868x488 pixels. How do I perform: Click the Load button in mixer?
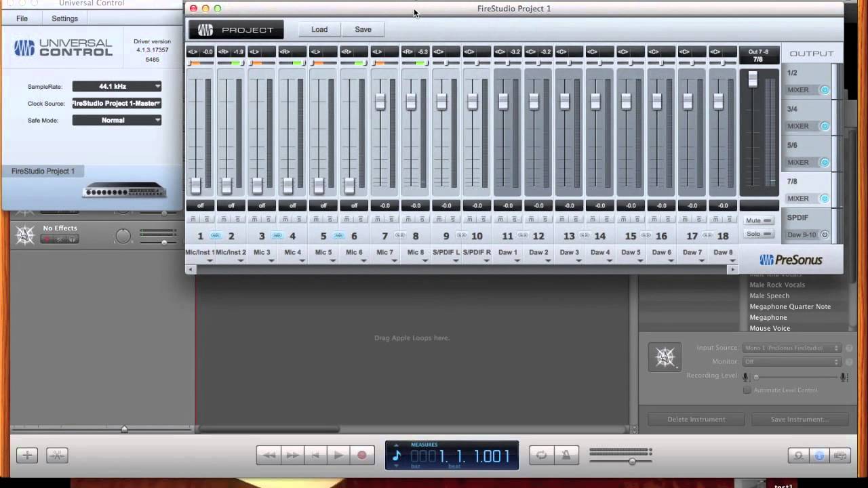319,29
